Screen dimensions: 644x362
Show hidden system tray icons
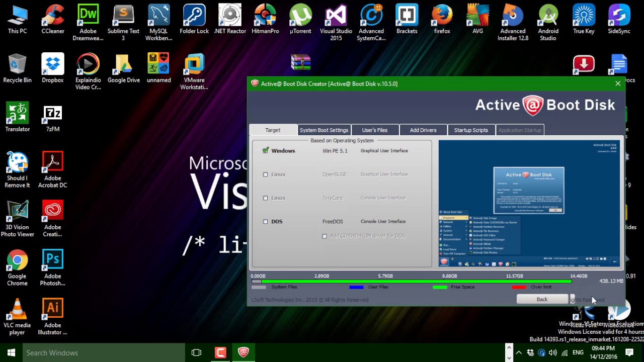click(x=518, y=353)
